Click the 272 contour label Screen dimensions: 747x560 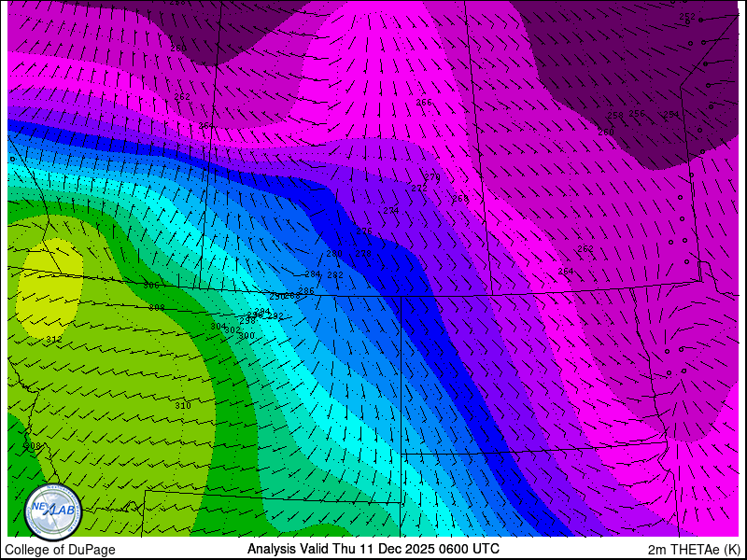click(x=419, y=189)
